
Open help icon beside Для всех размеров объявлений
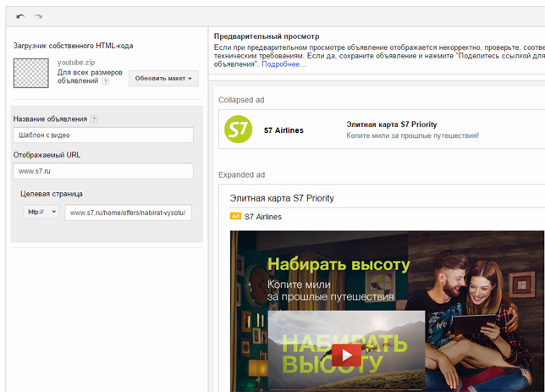pyautogui.click(x=105, y=81)
